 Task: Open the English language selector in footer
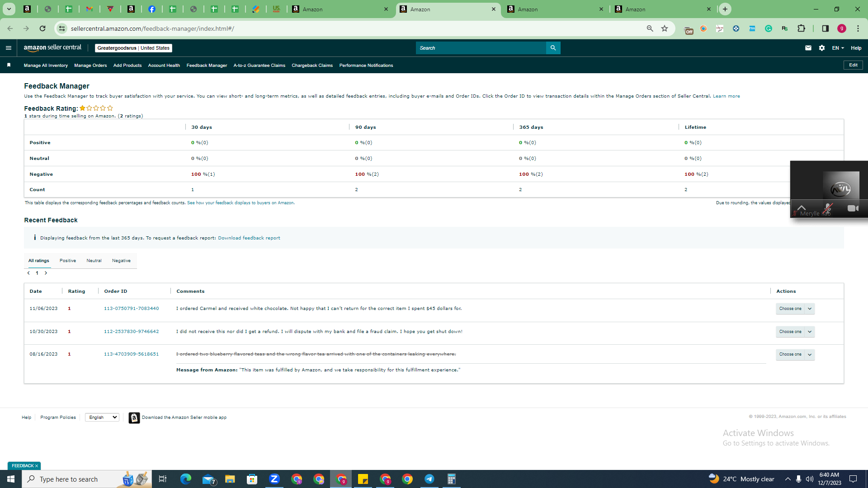tap(102, 418)
